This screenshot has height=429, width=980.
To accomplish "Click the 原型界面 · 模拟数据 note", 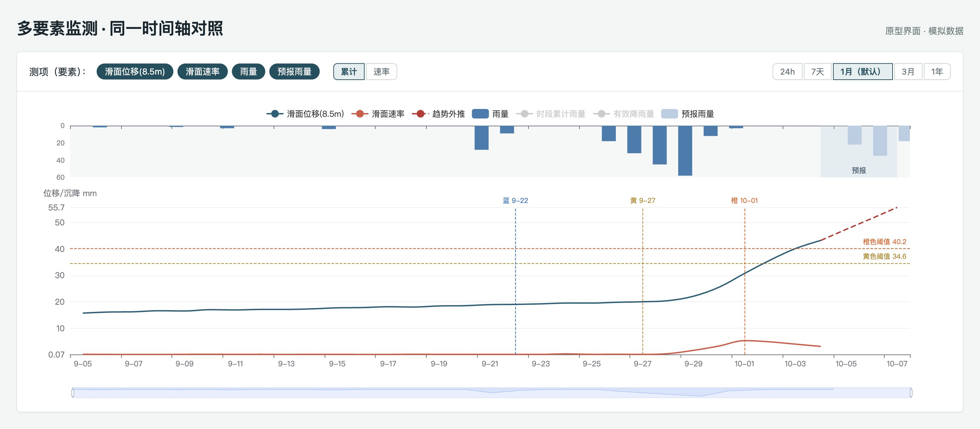I will [x=924, y=31].
